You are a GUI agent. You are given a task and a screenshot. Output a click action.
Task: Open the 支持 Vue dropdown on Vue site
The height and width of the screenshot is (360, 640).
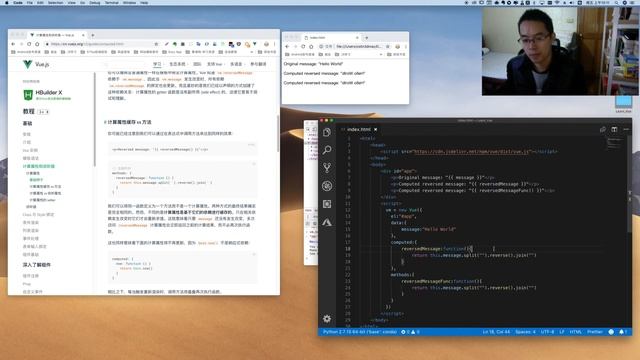click(216, 64)
